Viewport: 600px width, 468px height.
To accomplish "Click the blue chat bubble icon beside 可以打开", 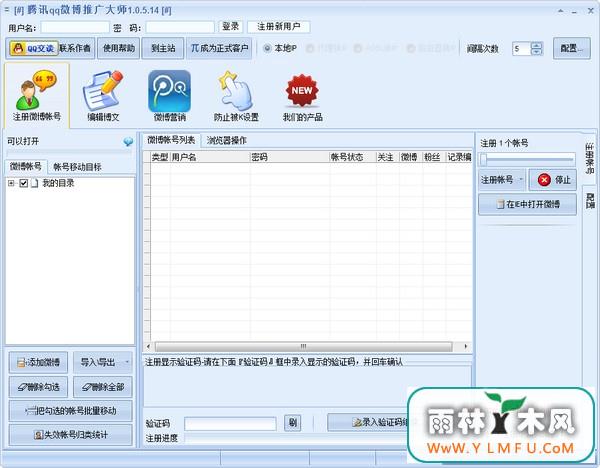I will pos(128,142).
